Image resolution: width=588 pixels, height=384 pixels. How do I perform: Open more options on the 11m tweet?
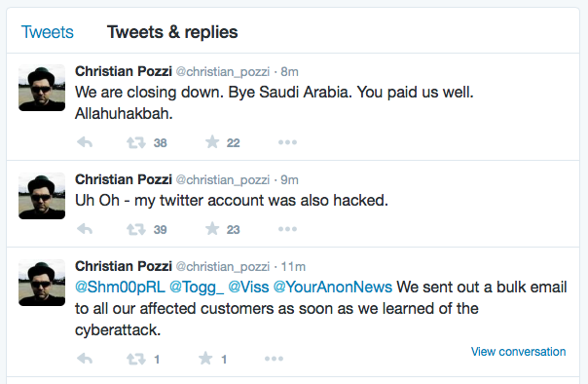coord(274,359)
